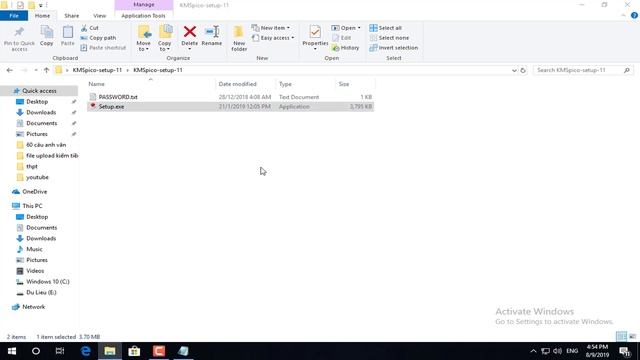Click Select none

point(389,38)
